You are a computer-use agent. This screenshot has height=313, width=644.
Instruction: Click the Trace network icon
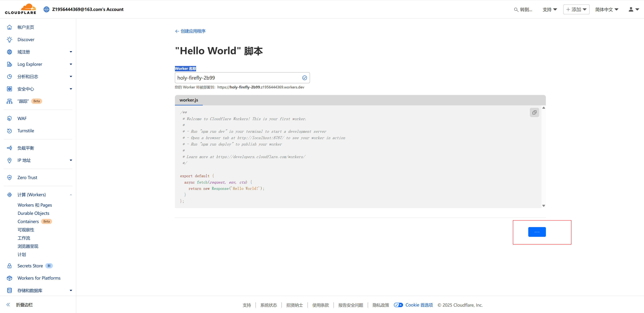click(10, 101)
